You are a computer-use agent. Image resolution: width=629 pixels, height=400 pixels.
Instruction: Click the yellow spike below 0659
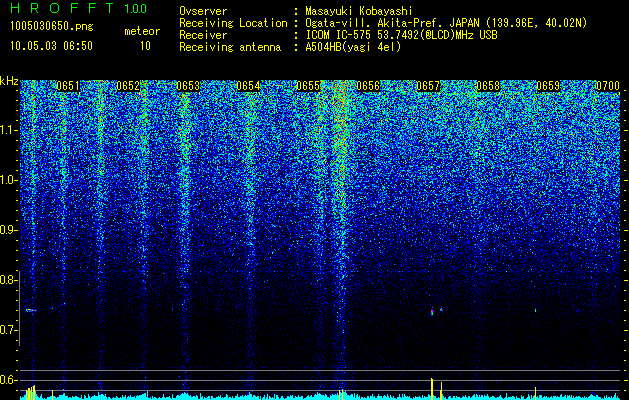pyautogui.click(x=536, y=392)
